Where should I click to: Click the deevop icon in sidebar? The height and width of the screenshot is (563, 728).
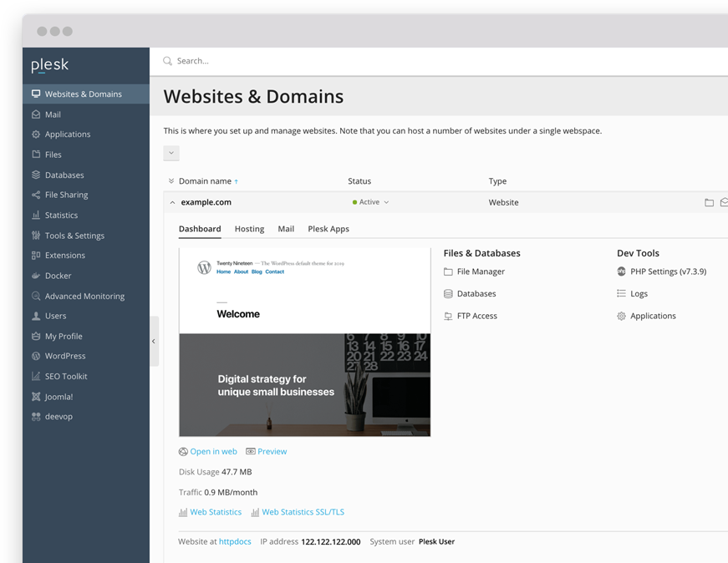36,417
